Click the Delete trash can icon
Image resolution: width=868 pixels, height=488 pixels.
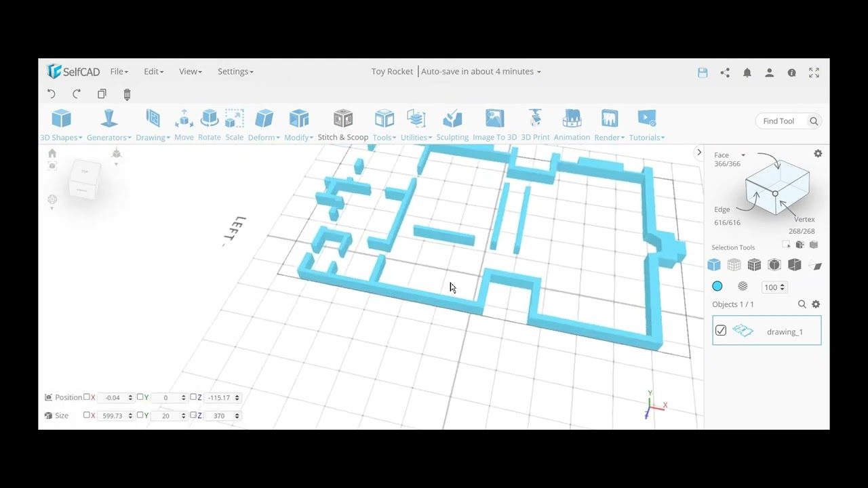point(127,94)
